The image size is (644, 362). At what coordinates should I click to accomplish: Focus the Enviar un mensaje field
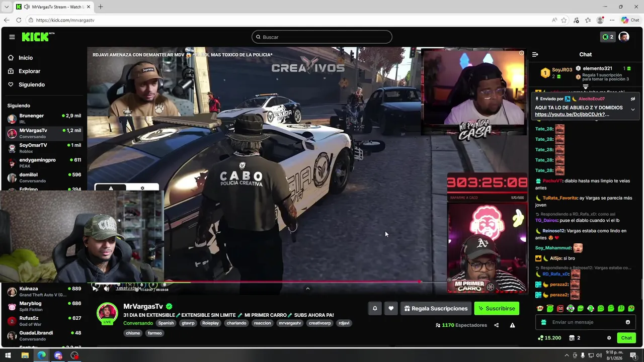(x=585, y=322)
